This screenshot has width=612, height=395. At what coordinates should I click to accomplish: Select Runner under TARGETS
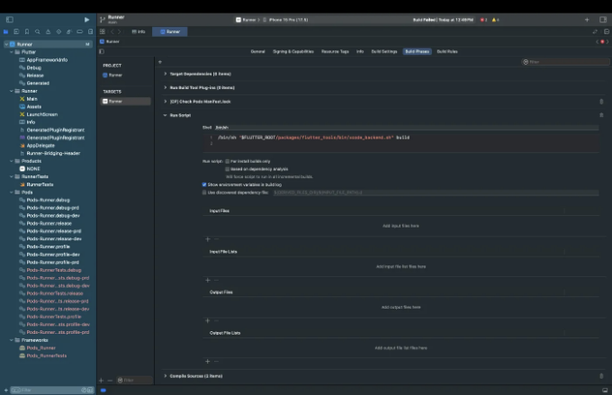[x=126, y=101]
